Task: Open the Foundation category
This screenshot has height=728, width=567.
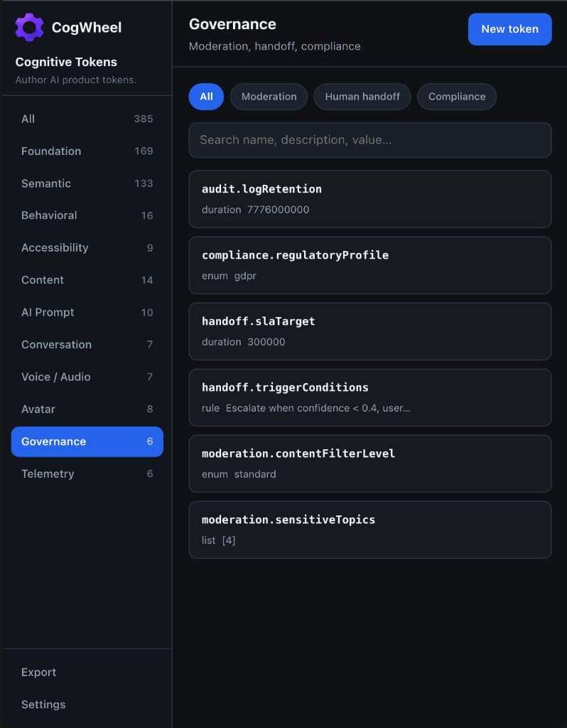Action: (87, 151)
